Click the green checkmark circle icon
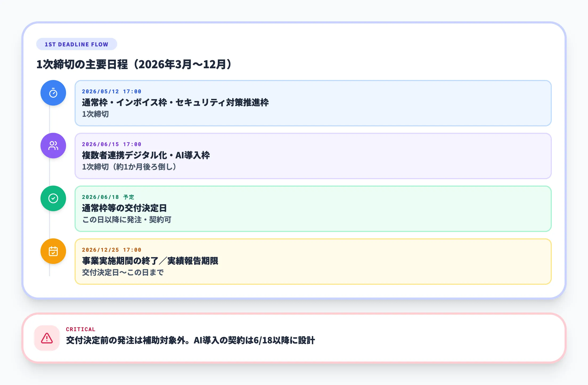 [x=53, y=198]
